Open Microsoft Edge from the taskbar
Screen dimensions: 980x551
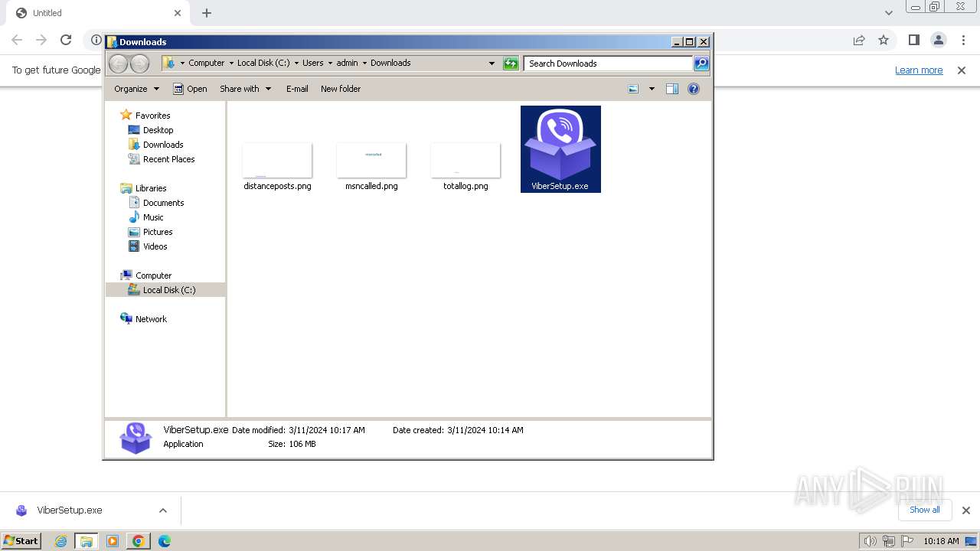tap(164, 541)
